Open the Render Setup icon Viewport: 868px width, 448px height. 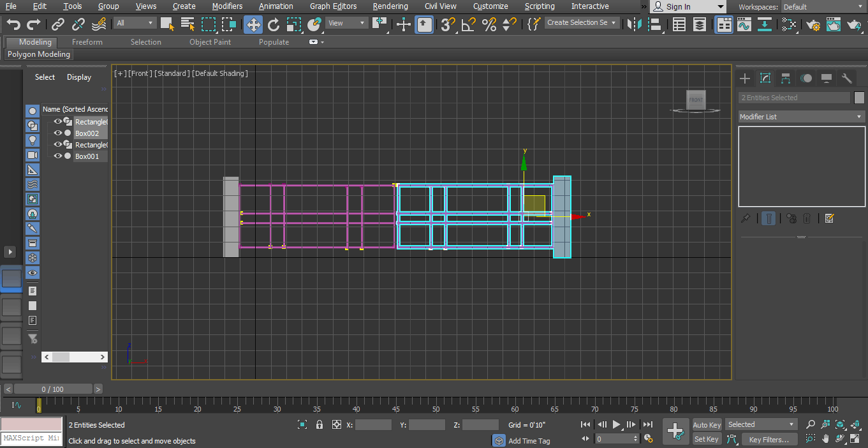click(x=814, y=24)
